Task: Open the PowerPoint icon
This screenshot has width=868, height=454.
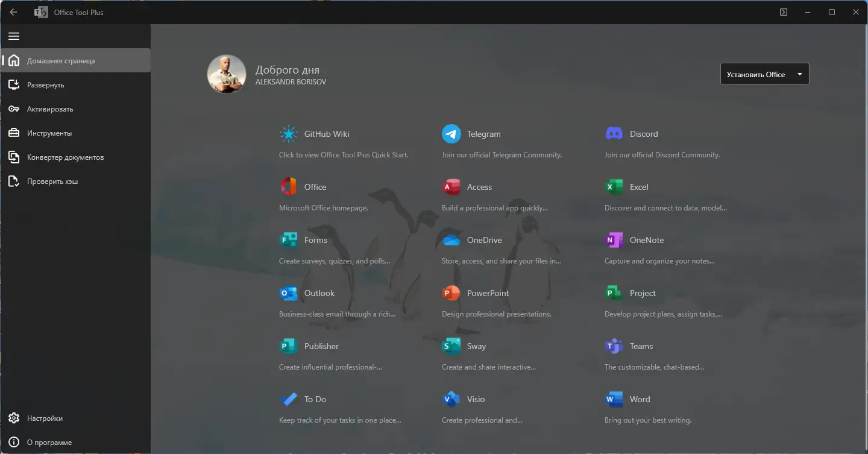Action: tap(451, 293)
